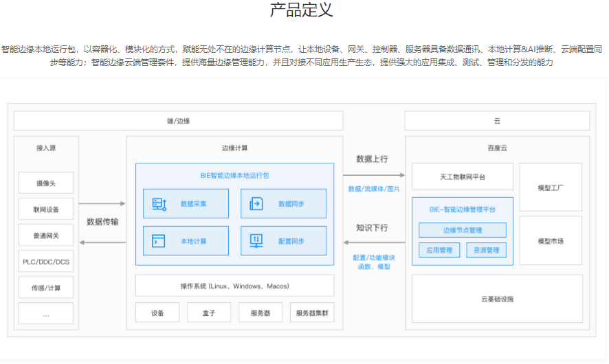Viewport: 609px width, 364px height.
Task: Click the 配置/功能模块 blue text
Action: coord(374,258)
